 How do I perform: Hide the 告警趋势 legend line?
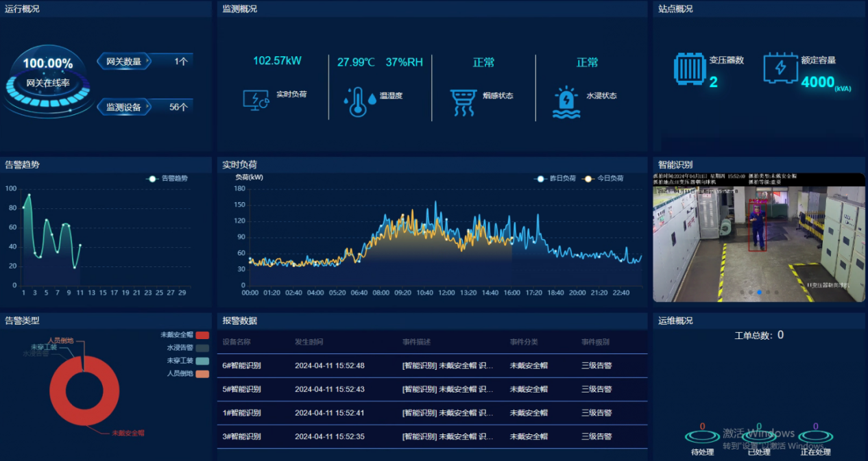pyautogui.click(x=168, y=179)
